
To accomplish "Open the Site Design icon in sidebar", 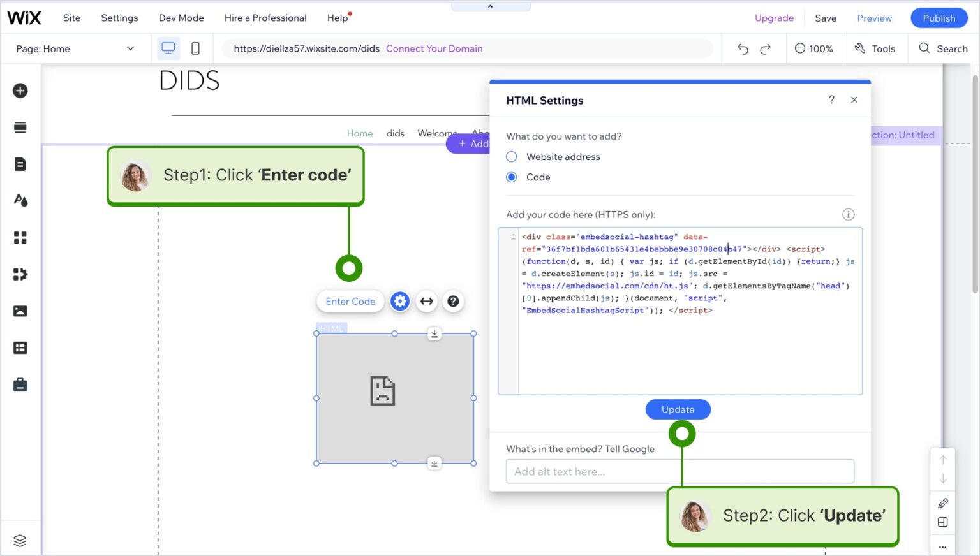I will point(20,200).
